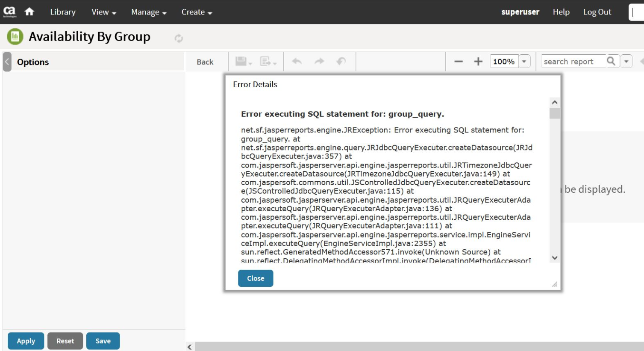Click the export report toolbar icon
This screenshot has width=644, height=351.
point(267,62)
